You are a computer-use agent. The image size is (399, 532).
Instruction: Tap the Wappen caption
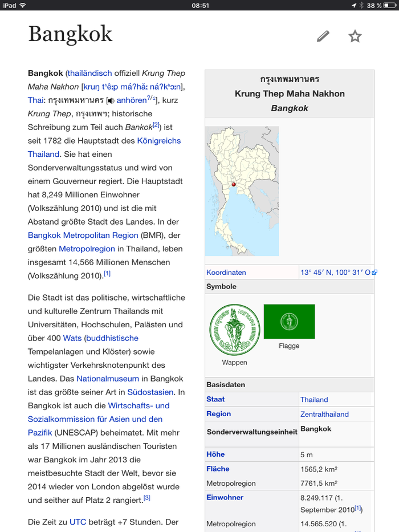tap(234, 363)
